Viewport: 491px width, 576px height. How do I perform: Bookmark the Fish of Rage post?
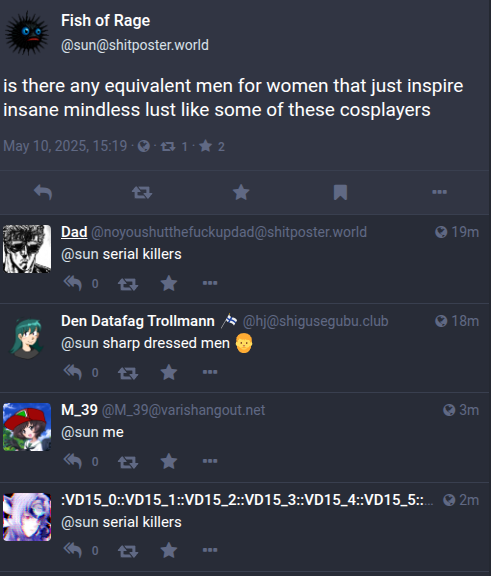340,192
